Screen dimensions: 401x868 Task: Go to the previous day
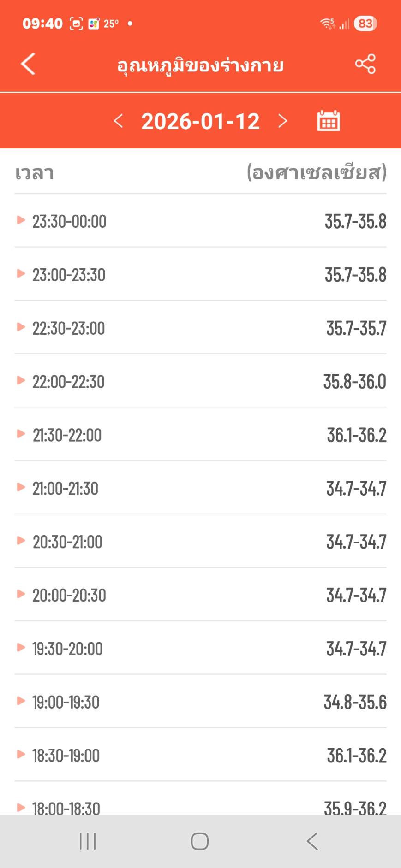(x=118, y=121)
